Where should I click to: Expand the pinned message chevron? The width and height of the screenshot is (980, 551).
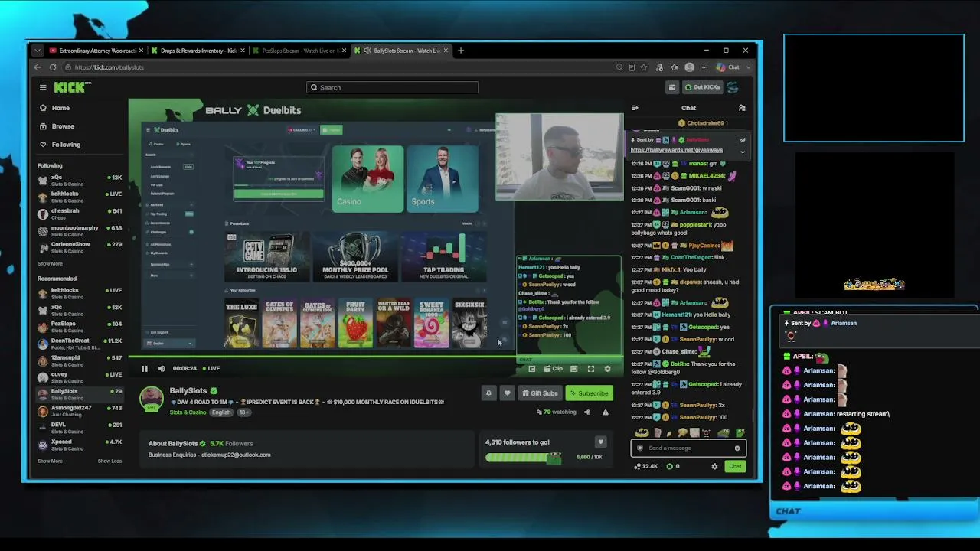click(743, 152)
